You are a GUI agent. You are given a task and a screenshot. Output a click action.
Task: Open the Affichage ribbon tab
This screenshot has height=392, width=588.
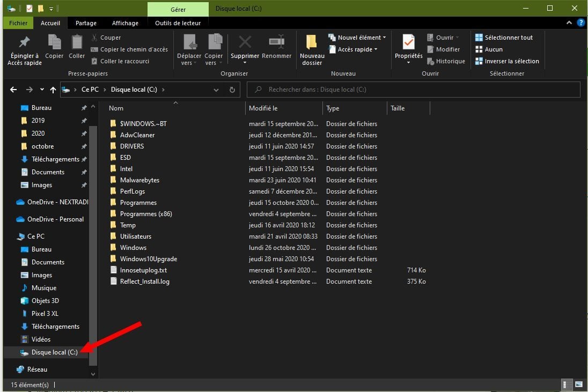point(125,23)
